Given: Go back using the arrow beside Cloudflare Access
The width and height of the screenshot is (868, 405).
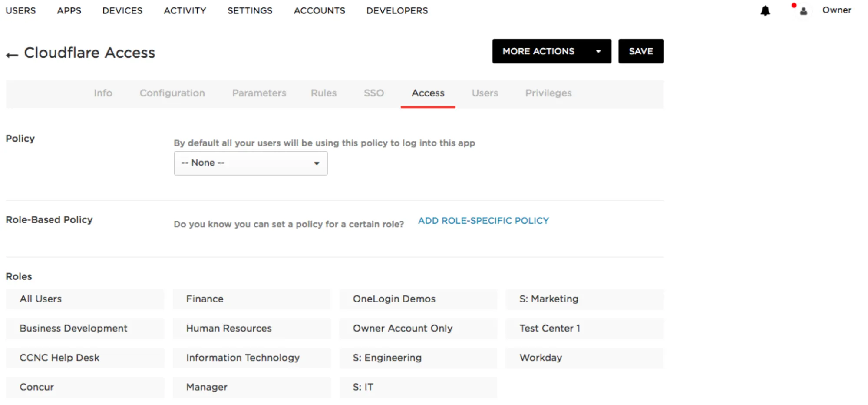Looking at the screenshot, I should click(x=12, y=54).
